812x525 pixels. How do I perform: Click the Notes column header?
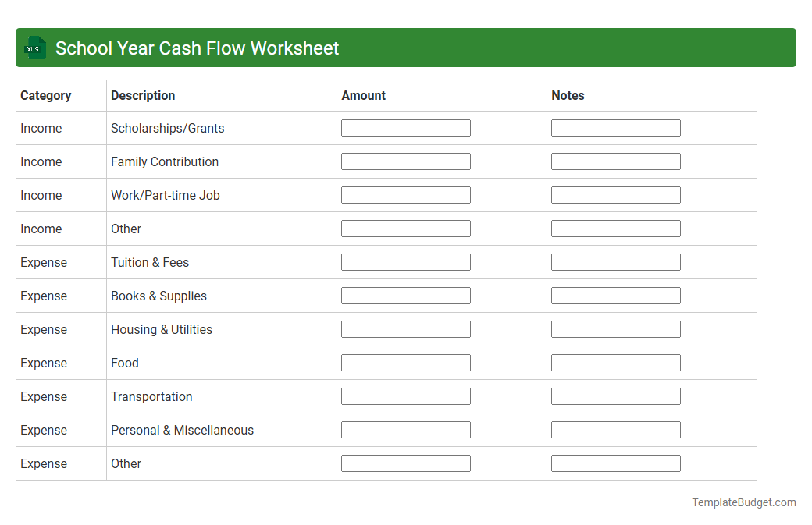(x=568, y=95)
